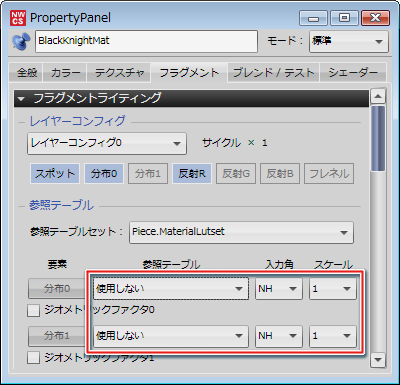Minimize the PropertyPanel window
The height and width of the screenshot is (385, 400).
(x=314, y=18)
